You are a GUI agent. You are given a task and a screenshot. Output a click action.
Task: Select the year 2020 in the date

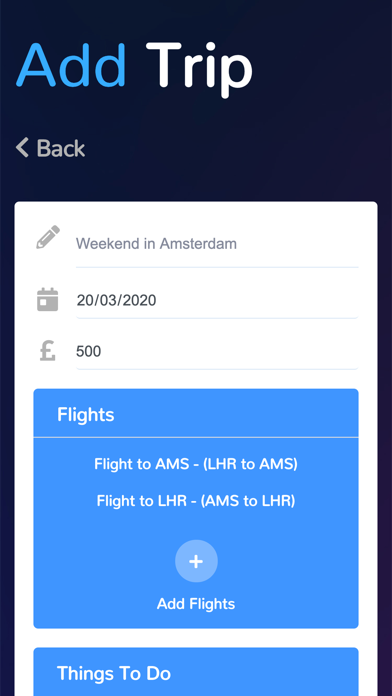click(139, 301)
